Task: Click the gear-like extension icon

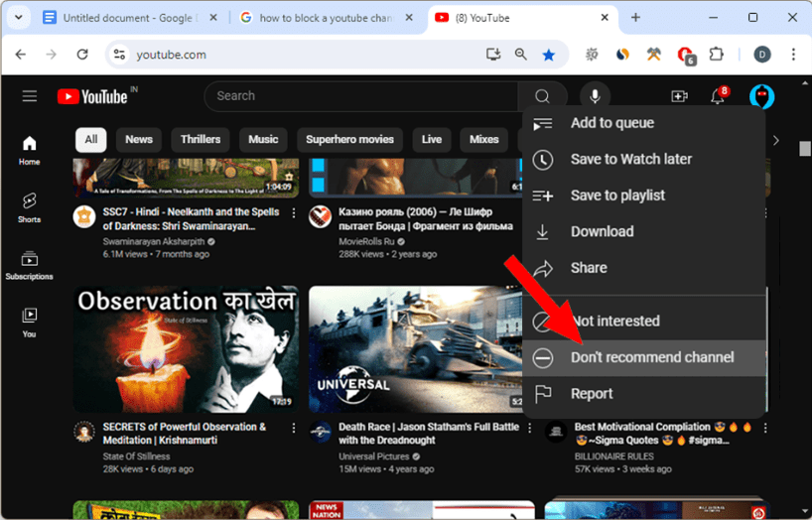Action: tap(592, 55)
